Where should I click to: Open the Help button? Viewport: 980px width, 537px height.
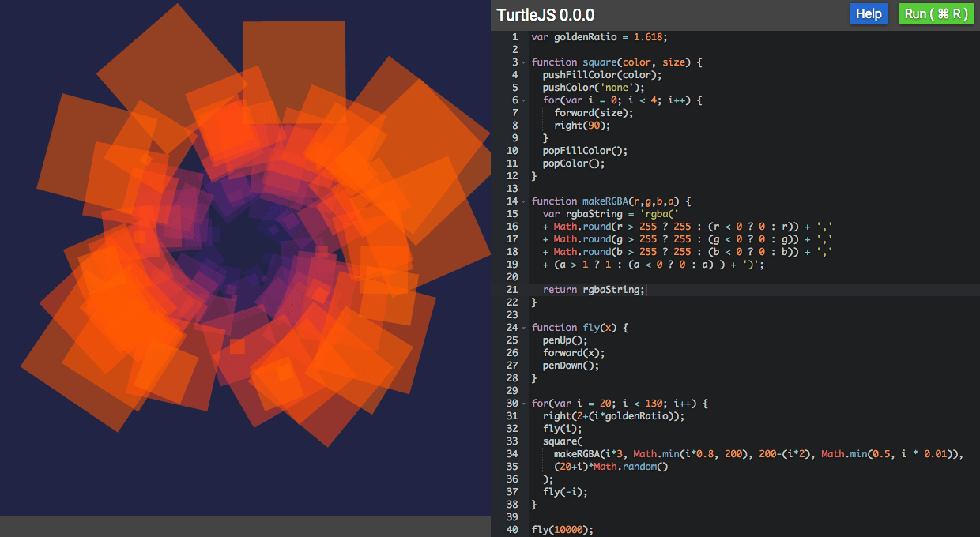(869, 14)
